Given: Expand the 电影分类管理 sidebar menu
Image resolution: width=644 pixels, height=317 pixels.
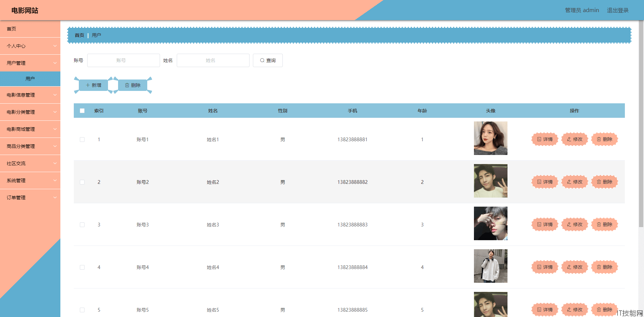Looking at the screenshot, I should coord(30,112).
